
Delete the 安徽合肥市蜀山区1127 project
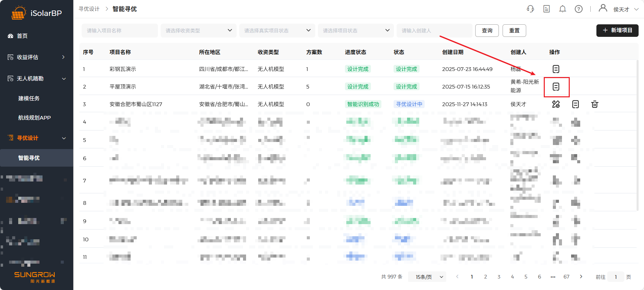click(595, 104)
